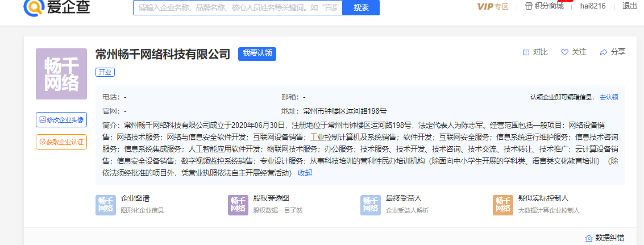Click the search keyword input field

[x=238, y=7]
